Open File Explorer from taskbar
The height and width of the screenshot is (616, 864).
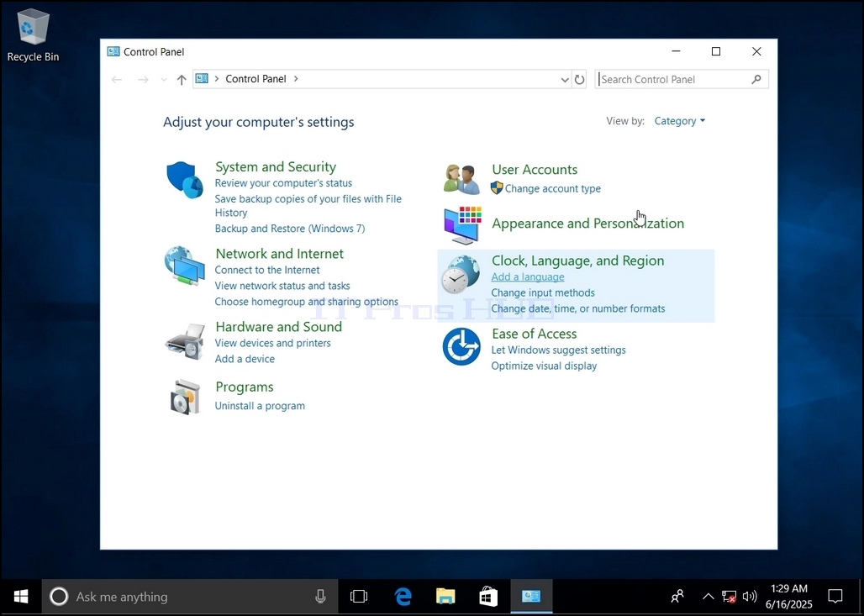pos(445,596)
